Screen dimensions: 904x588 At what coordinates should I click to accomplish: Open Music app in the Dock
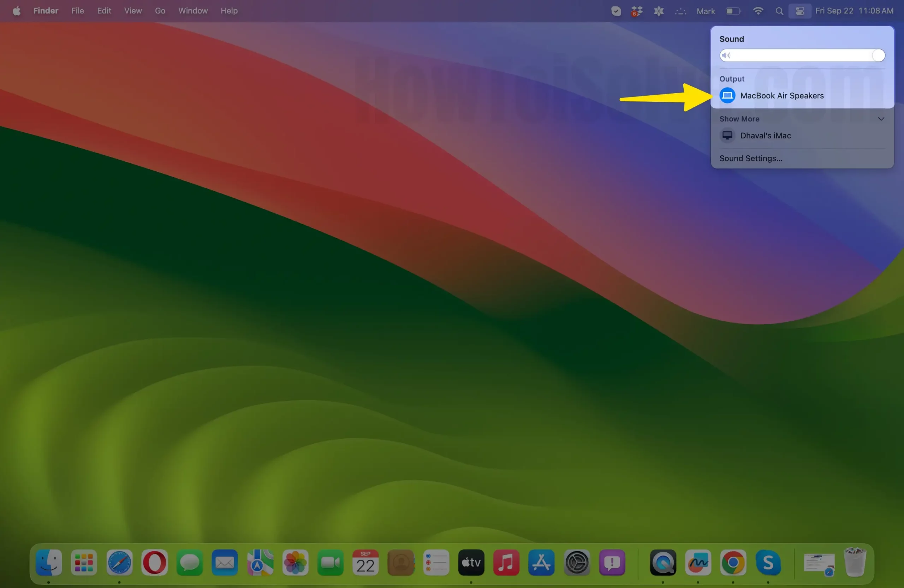coord(506,563)
